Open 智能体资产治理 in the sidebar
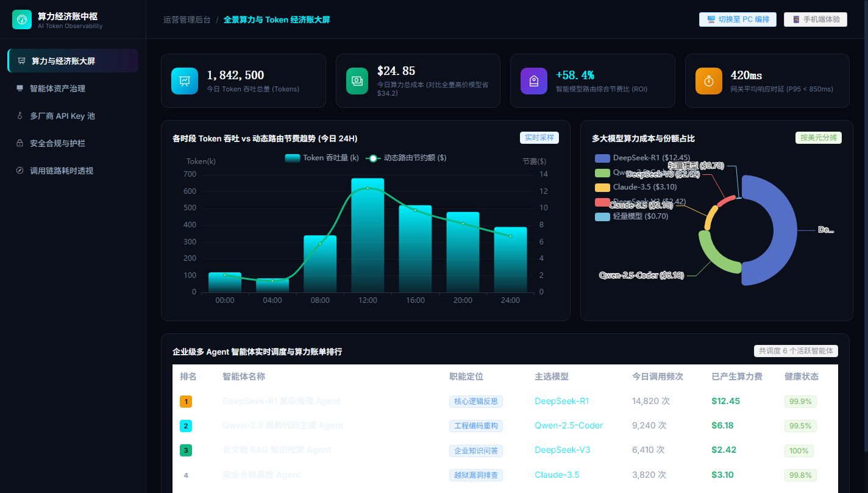The height and width of the screenshot is (493, 868). [x=73, y=88]
